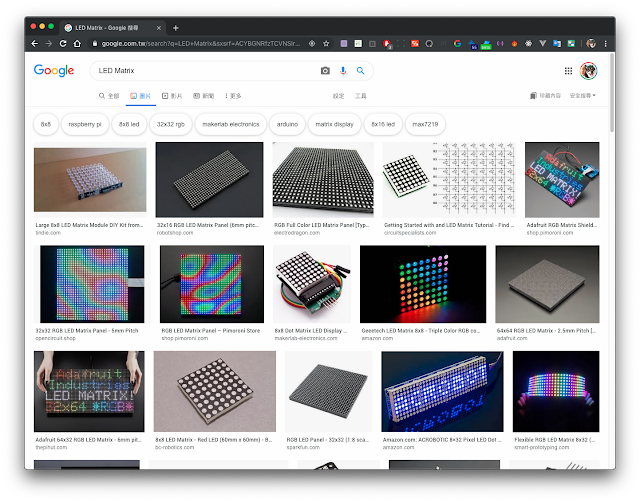
Task: Open the RGB Full Color LED Matrix image
Action: [323, 180]
